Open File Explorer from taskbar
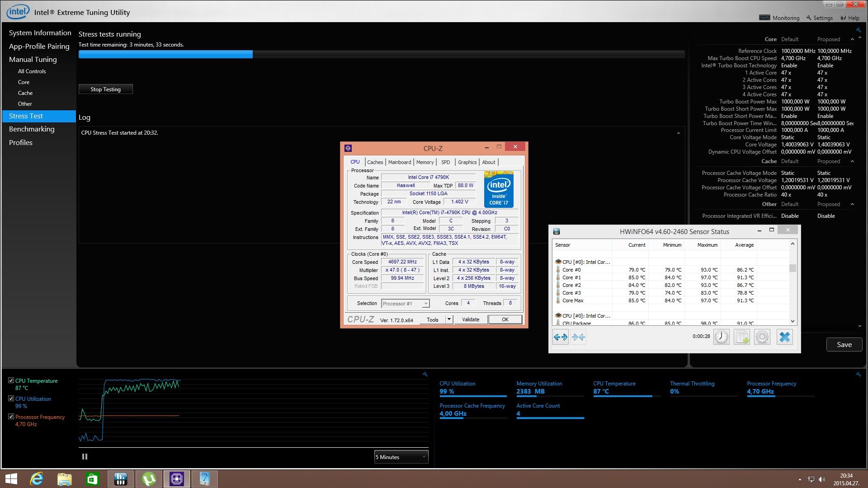The height and width of the screenshot is (488, 868). pos(65,479)
